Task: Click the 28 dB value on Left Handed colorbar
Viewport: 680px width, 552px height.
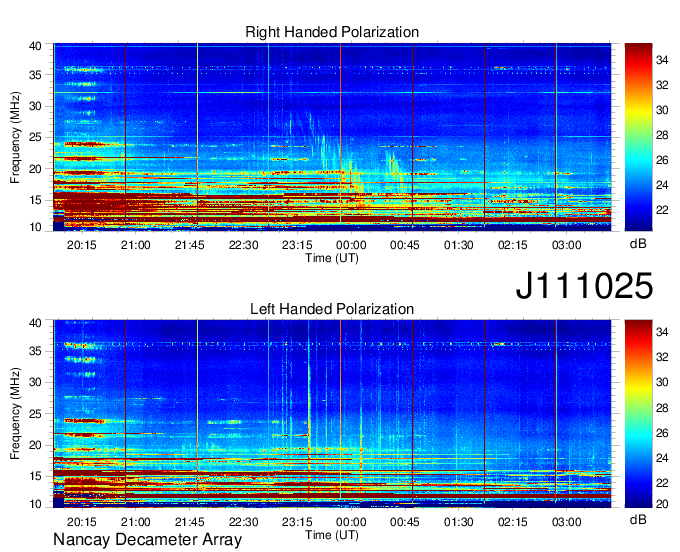Action: coord(662,408)
